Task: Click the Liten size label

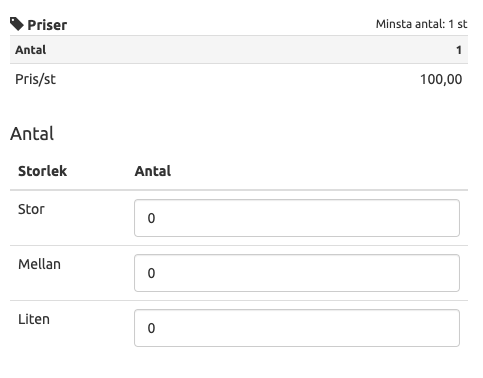Action: [34, 319]
